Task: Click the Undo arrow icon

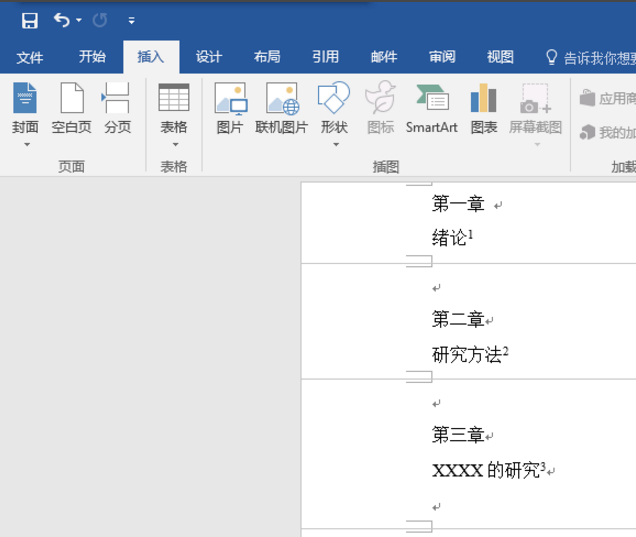Action: (x=61, y=19)
